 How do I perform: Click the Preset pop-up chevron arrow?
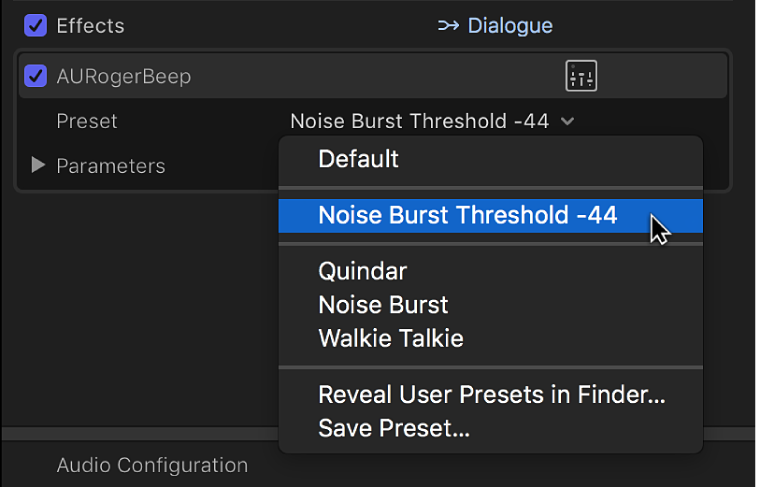(568, 121)
